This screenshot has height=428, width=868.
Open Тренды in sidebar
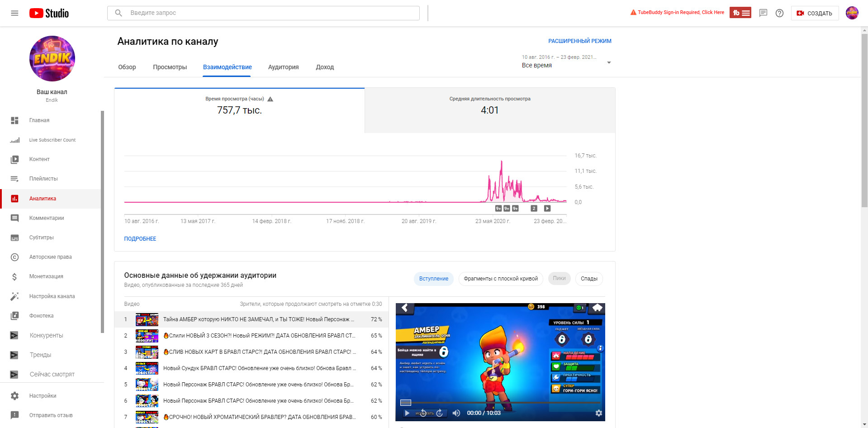click(50, 355)
